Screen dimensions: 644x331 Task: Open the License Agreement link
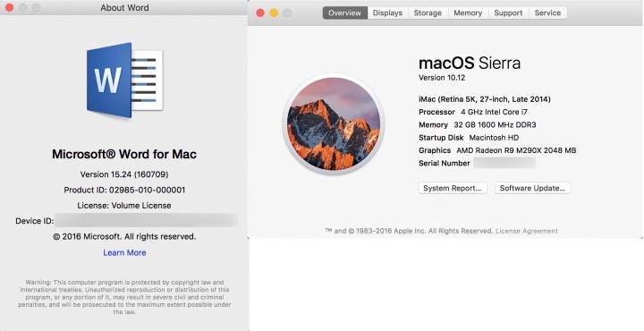[x=527, y=231]
